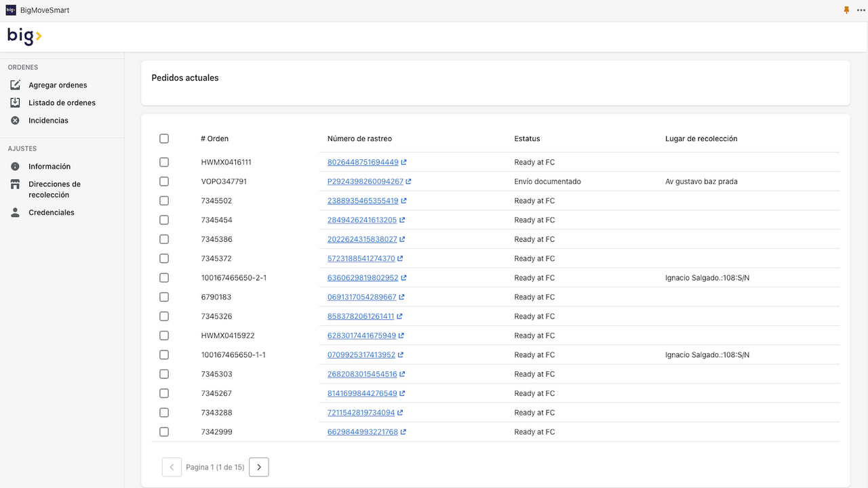868x488 pixels.
Task: Click external link icon beside 0709925317413952
Action: click(401, 355)
